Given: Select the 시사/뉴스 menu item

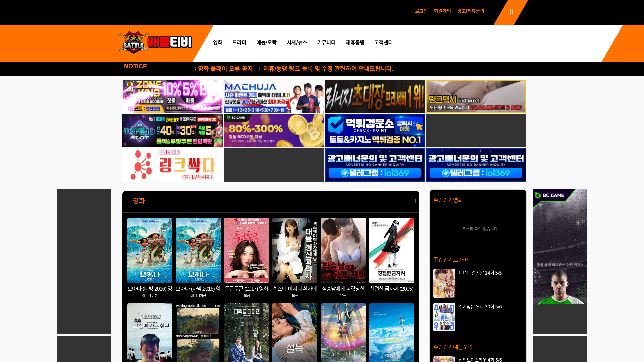Looking at the screenshot, I should (x=297, y=42).
